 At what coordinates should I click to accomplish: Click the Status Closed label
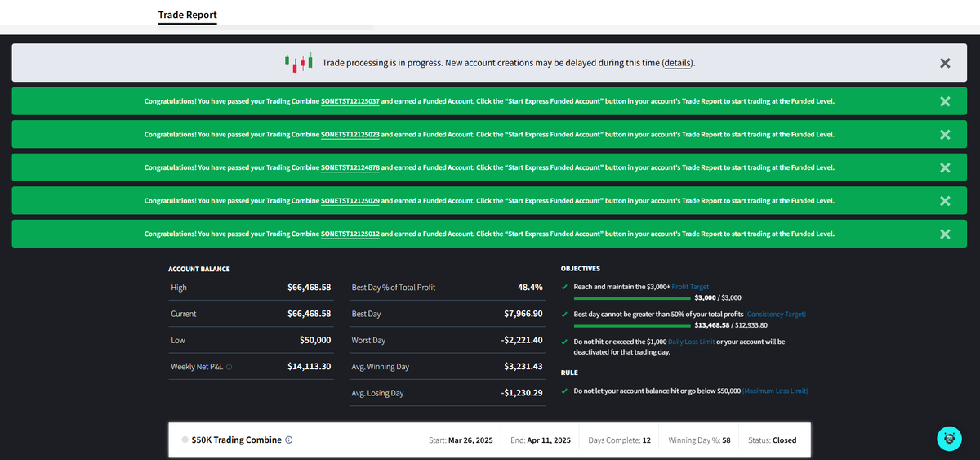pos(784,440)
